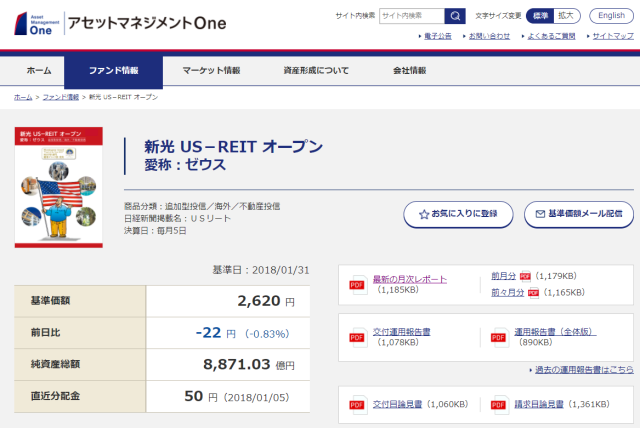Screen dimensions: 640x428
Task: Click the Asset Management One logo
Action: pyautogui.click(x=37, y=24)
